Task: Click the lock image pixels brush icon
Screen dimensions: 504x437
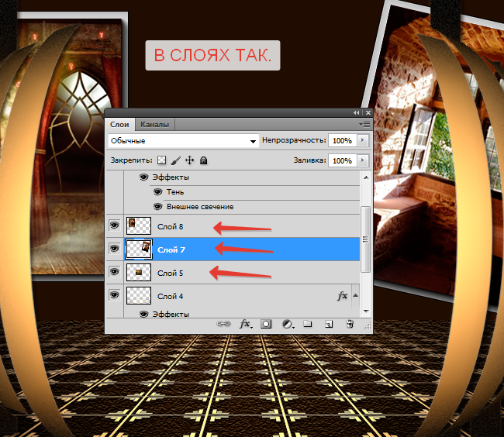Action: click(x=175, y=160)
